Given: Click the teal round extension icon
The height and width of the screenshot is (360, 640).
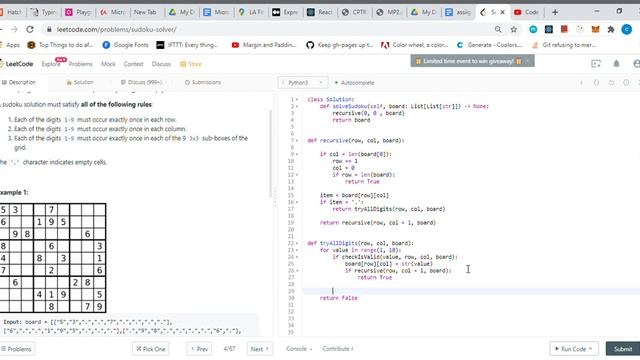Looking at the screenshot, I should [x=533, y=29].
